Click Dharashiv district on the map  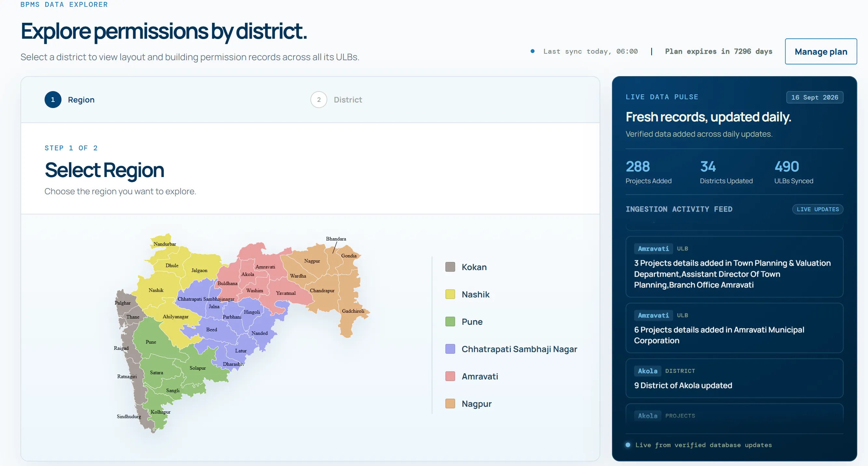[x=234, y=364]
